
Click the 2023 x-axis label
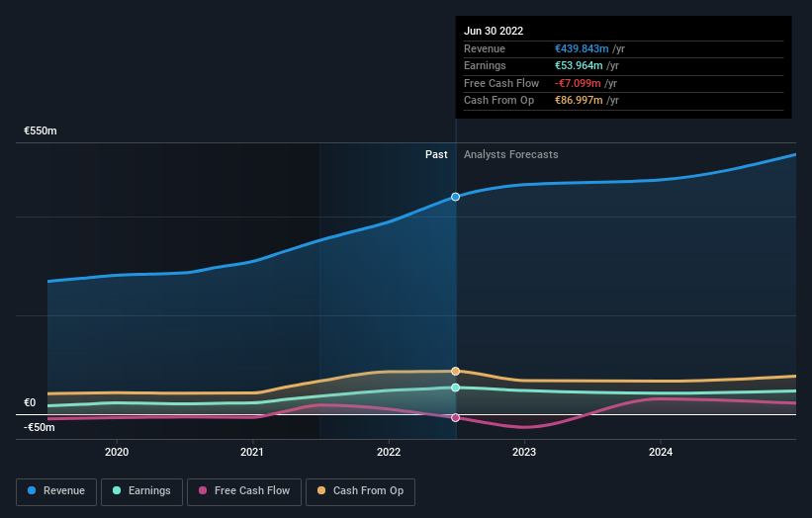coord(524,452)
